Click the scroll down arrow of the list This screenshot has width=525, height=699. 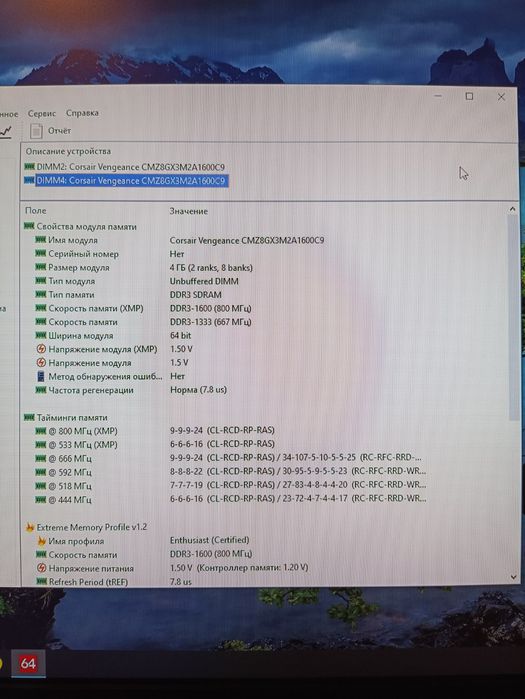(513, 577)
